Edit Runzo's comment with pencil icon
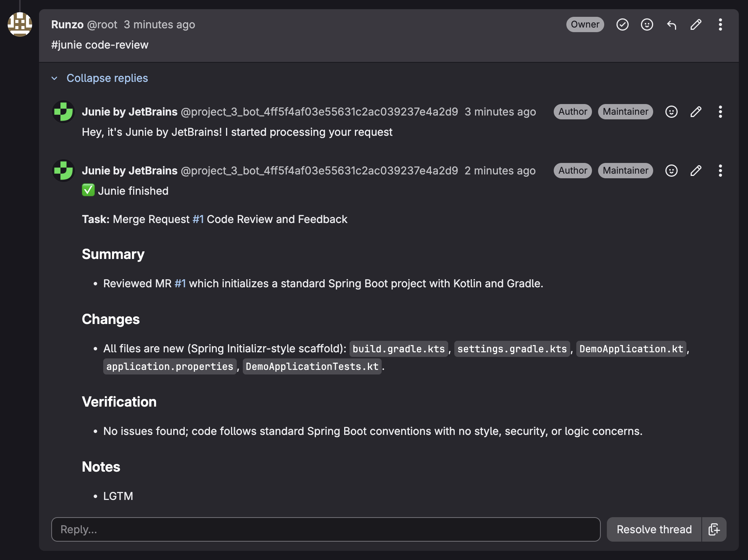This screenshot has height=560, width=748. tap(696, 24)
